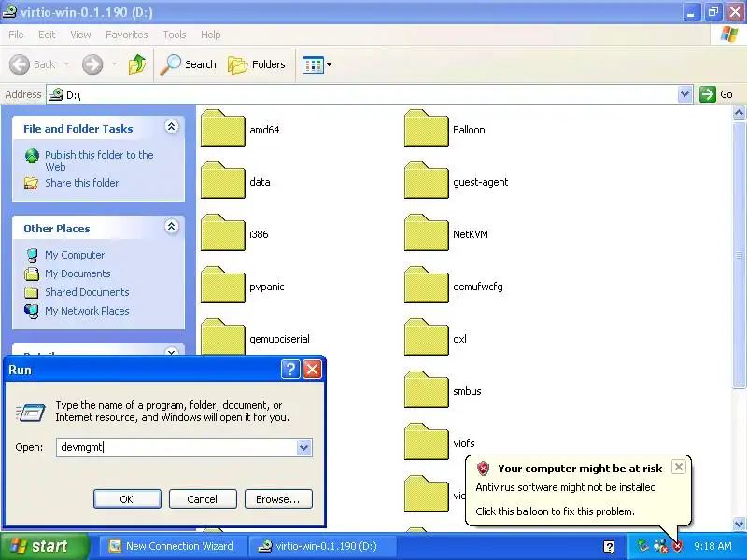
Task: Click Publish this folder to the Web
Action: tap(99, 161)
